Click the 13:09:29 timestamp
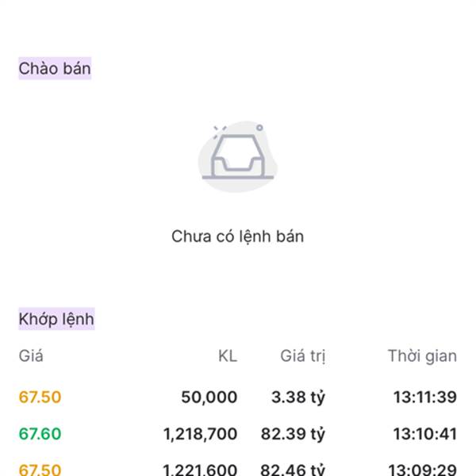The width and height of the screenshot is (476, 476). pos(423,470)
